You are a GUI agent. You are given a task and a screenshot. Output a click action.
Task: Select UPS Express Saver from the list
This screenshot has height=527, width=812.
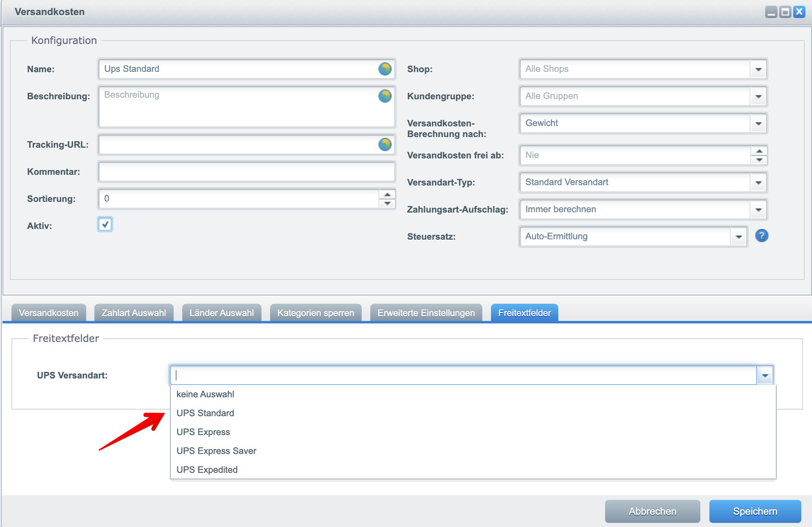(x=216, y=451)
